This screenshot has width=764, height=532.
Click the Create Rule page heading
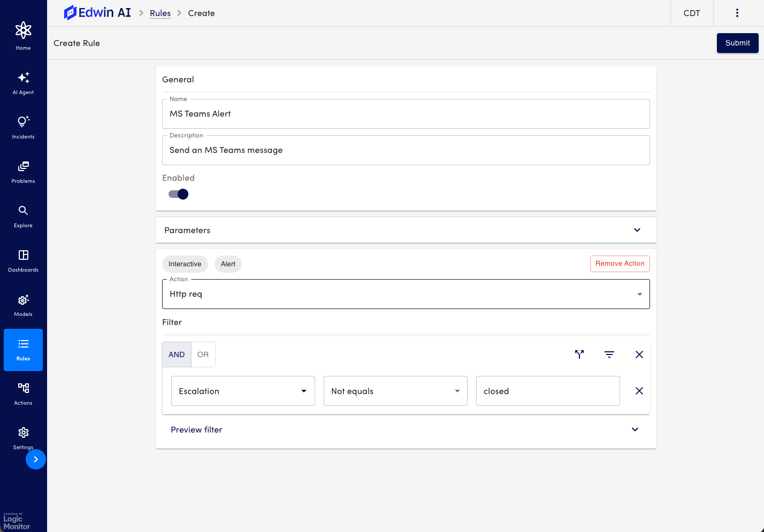[x=77, y=43]
